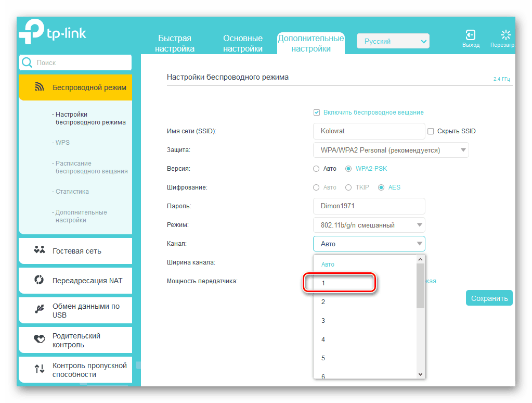Screen dimensions: 532x403
Task: Open the WPS sidebar link
Action: (x=63, y=143)
